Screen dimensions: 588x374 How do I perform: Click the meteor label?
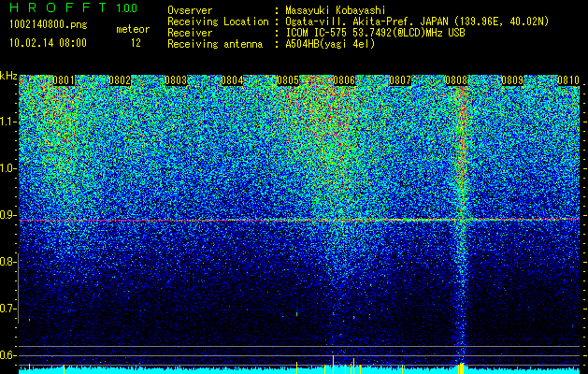tap(133, 29)
